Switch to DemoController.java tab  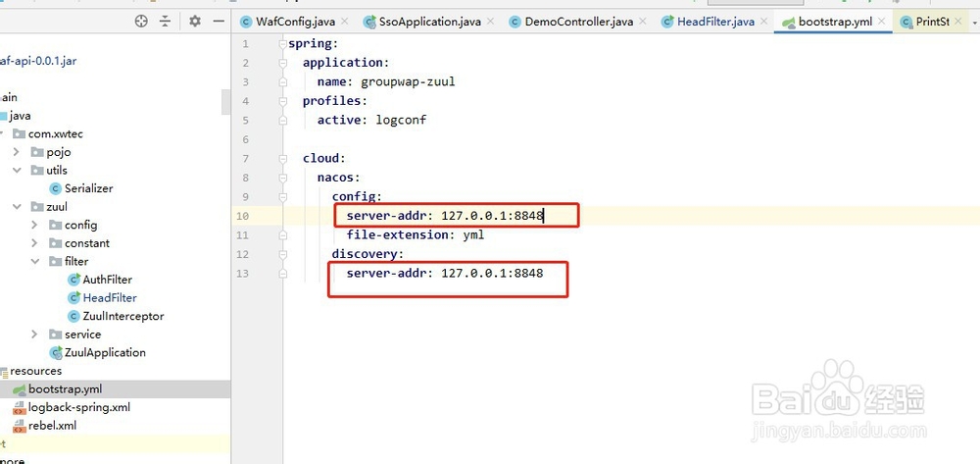pyautogui.click(x=579, y=22)
